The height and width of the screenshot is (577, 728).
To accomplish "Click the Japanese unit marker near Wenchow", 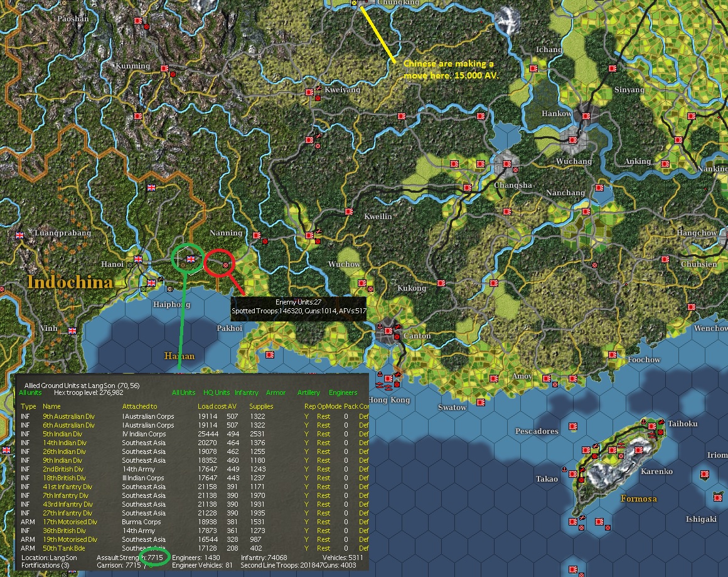I will click(x=692, y=306).
